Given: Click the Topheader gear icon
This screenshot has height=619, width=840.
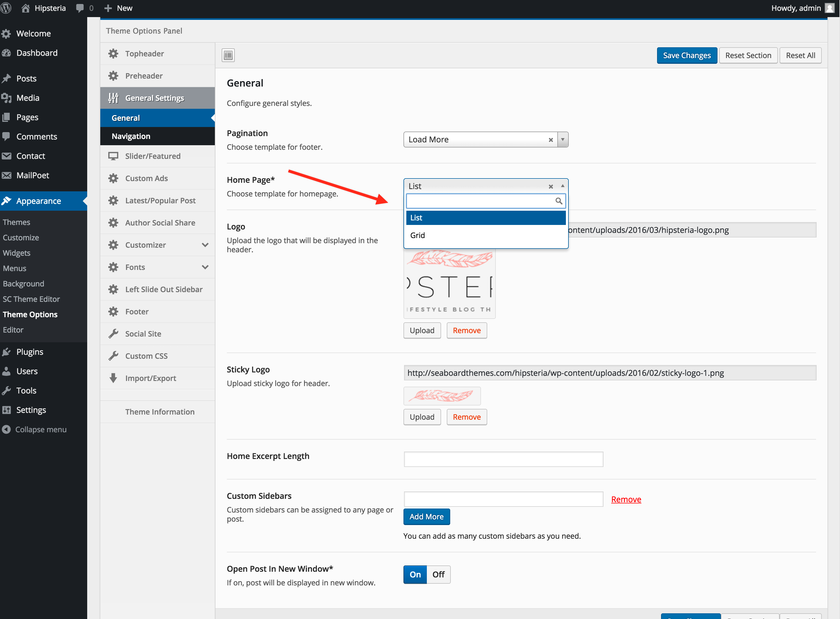Looking at the screenshot, I should pyautogui.click(x=113, y=54).
